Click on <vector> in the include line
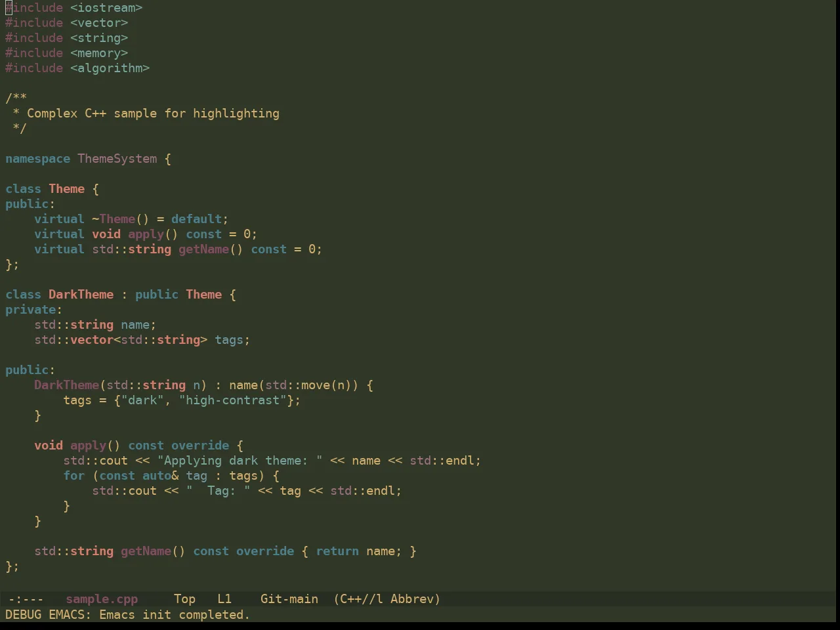840x630 pixels. [x=99, y=23]
